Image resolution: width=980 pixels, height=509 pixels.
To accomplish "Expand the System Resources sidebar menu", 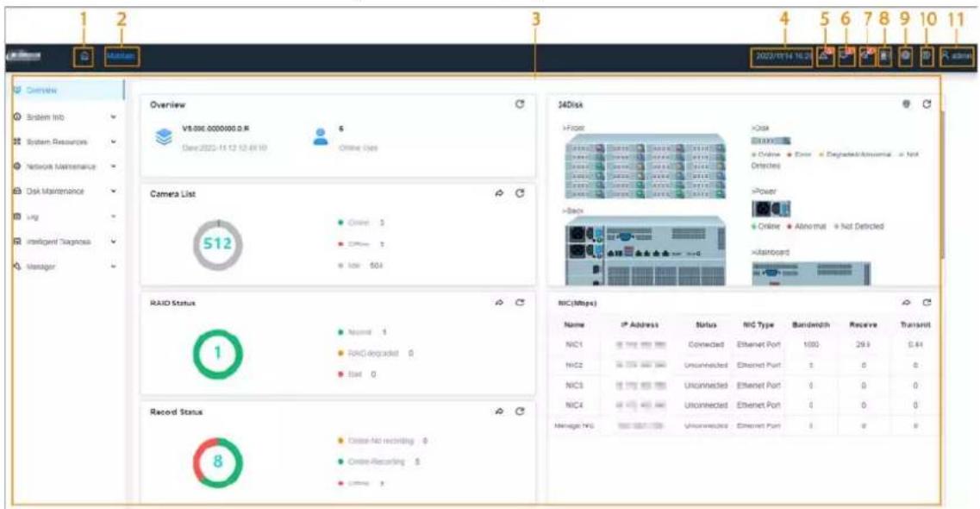I will pos(113,142).
